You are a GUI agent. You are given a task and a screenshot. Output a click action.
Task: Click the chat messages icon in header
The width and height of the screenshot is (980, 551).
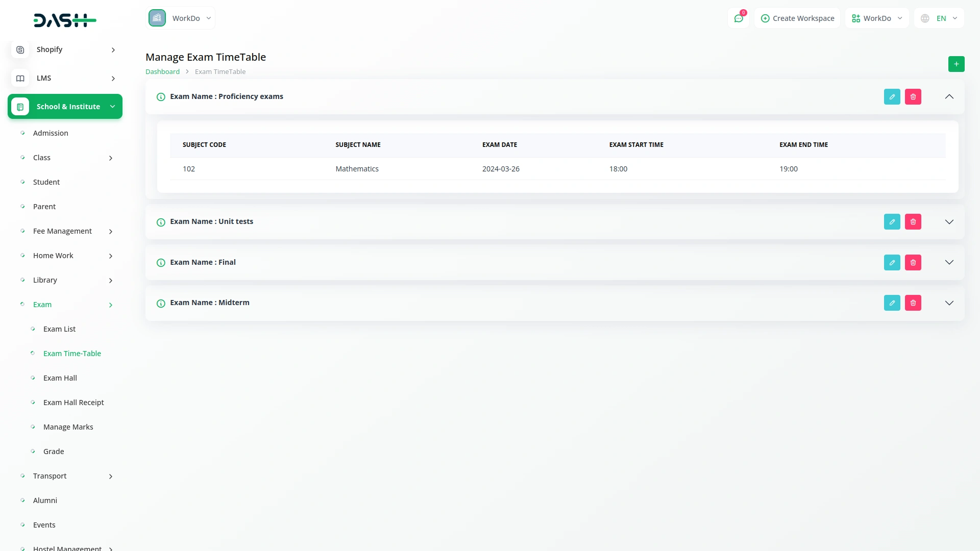click(738, 18)
